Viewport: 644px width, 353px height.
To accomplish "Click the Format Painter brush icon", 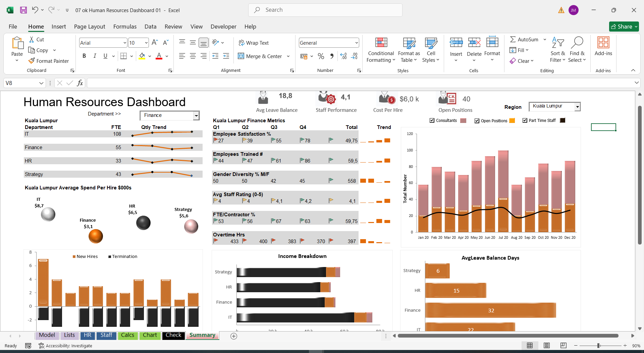I will click(x=32, y=61).
